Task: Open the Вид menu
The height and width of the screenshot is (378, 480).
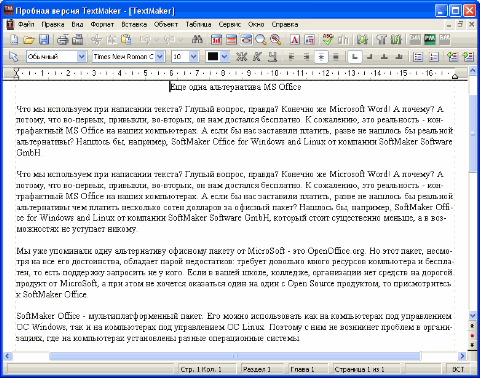Action: click(77, 24)
